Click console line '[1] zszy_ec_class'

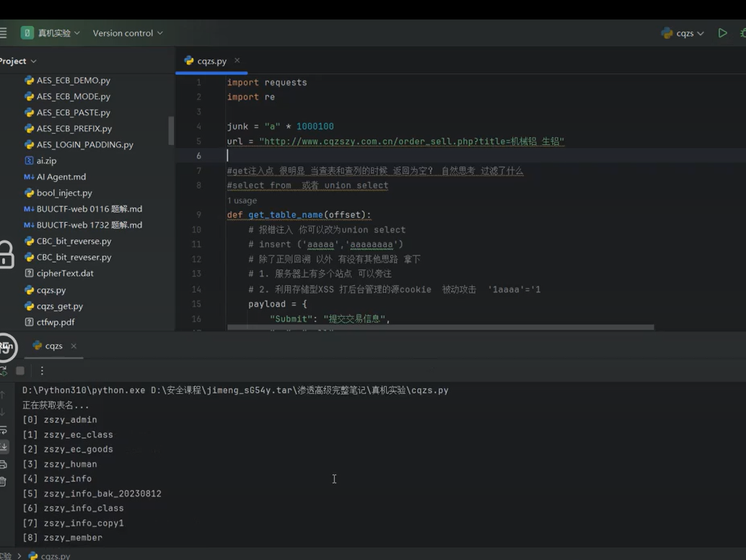(x=68, y=434)
